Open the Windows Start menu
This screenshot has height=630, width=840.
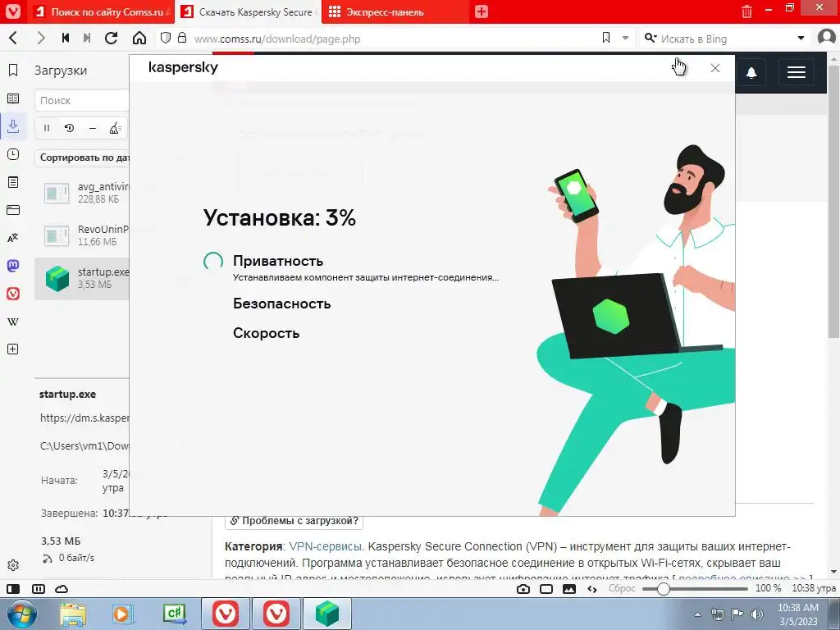tap(21, 614)
